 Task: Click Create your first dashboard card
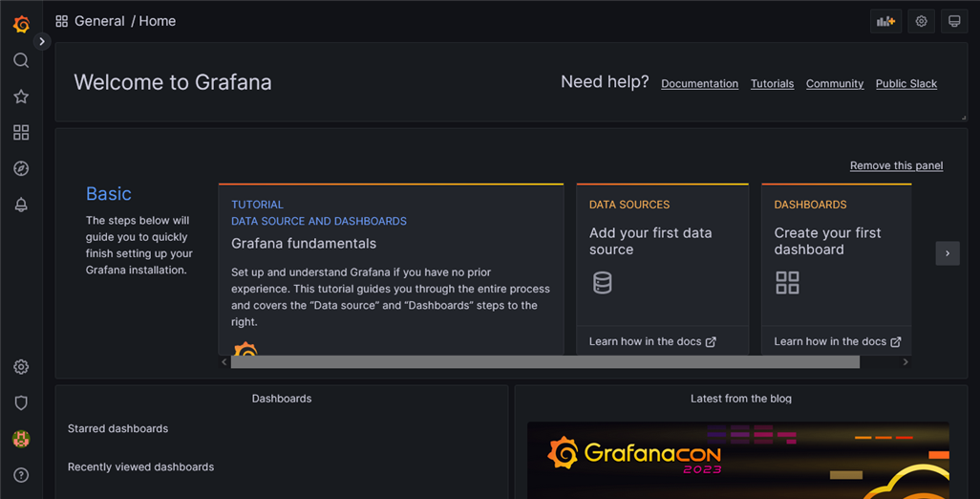(837, 270)
